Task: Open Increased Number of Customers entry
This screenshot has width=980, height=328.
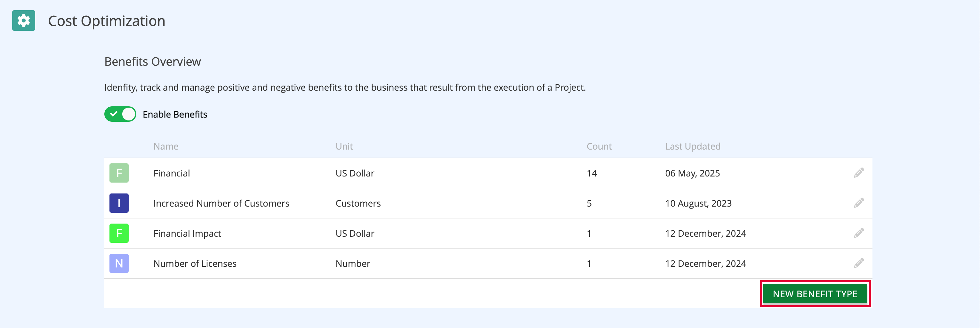Action: tap(221, 203)
